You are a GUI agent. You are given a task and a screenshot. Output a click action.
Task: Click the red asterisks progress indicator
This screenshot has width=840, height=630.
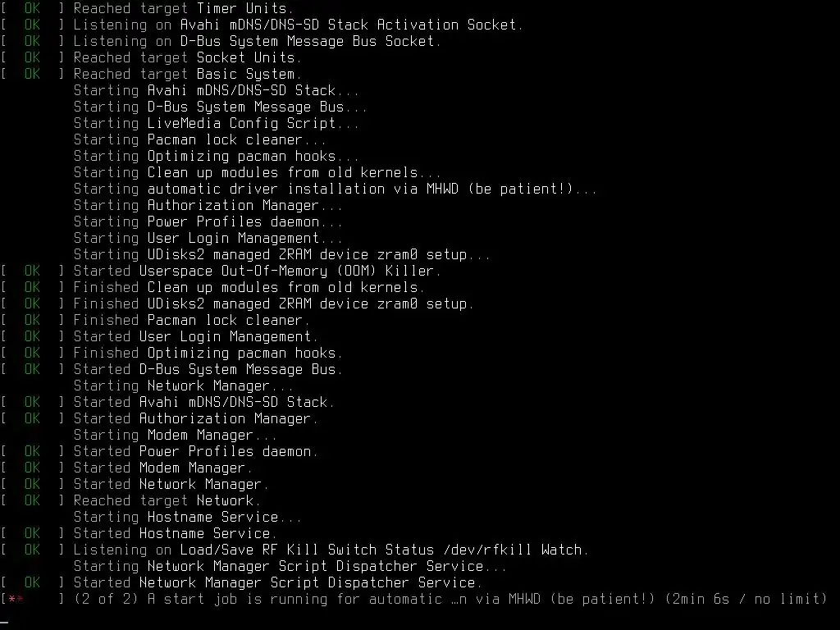click(x=16, y=599)
